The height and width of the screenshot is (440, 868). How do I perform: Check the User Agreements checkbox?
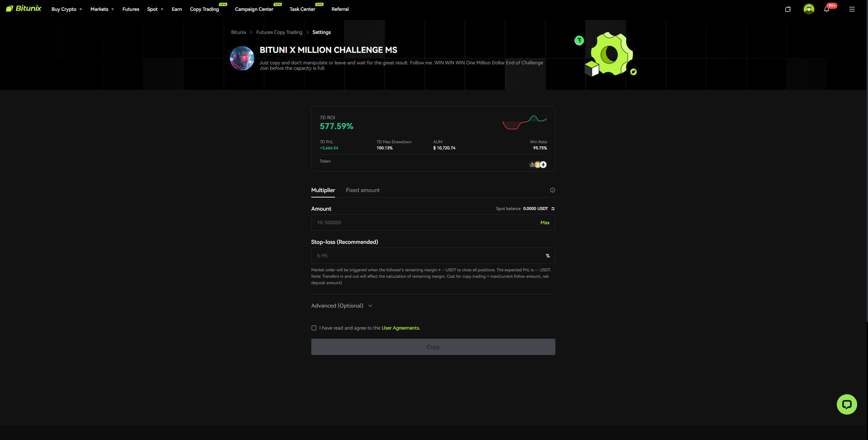click(x=314, y=328)
